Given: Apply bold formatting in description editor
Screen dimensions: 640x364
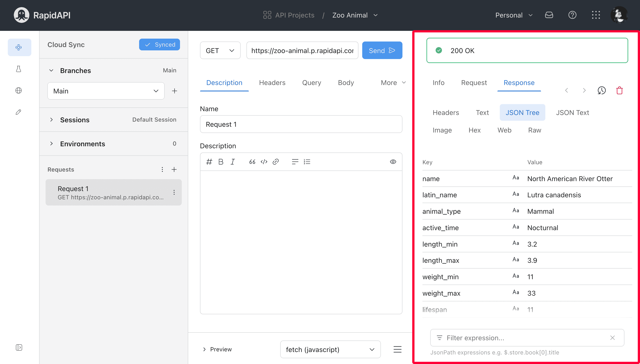Looking at the screenshot, I should (221, 162).
